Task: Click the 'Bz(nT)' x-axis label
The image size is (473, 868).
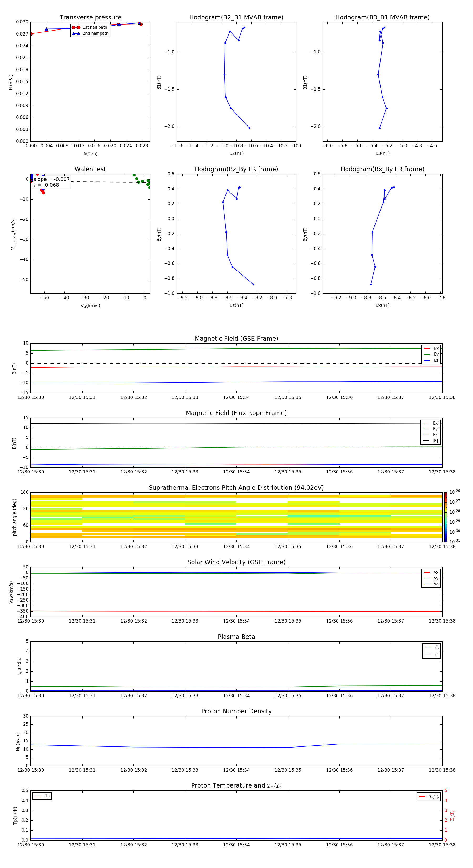Action: 236,305
